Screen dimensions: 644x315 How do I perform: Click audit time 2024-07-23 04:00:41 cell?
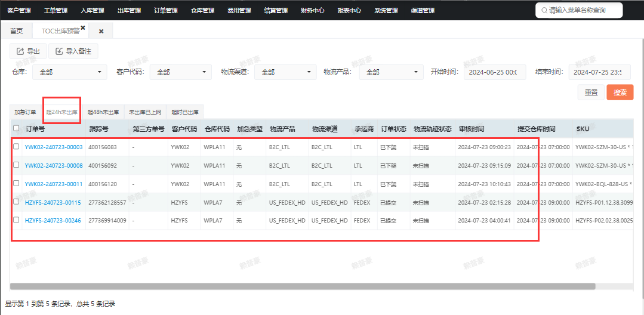484,221
